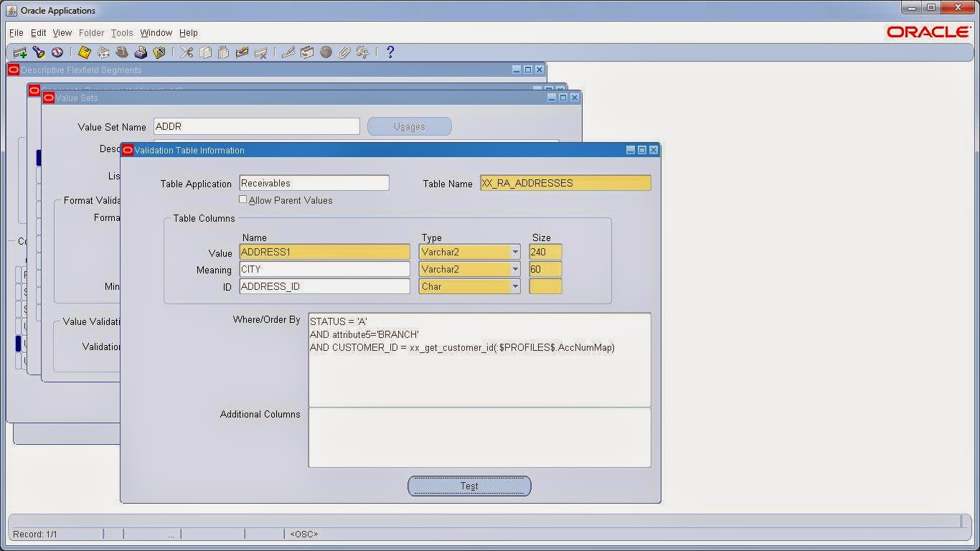Save using the yellow diskette icon

click(85, 52)
